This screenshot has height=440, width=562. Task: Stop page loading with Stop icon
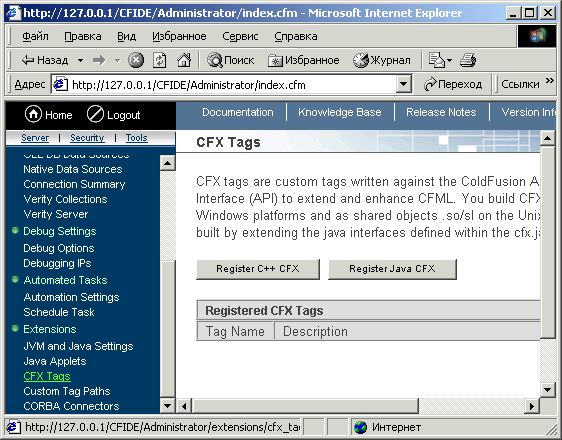[136, 60]
